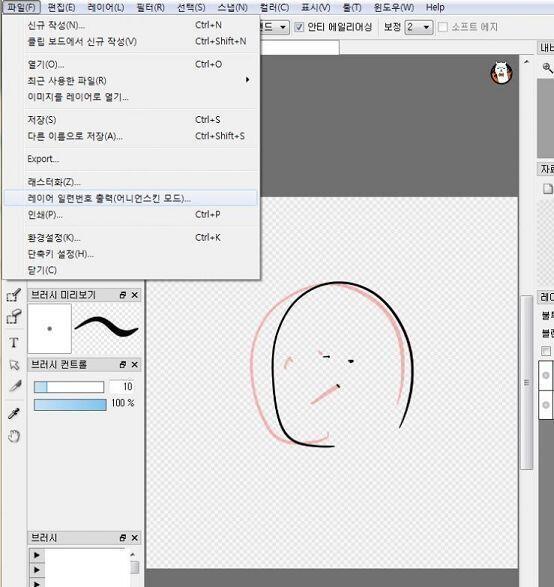Click the magnifier zoom icon in navigator
Image resolution: width=554 pixels, height=587 pixels.
coord(547,68)
